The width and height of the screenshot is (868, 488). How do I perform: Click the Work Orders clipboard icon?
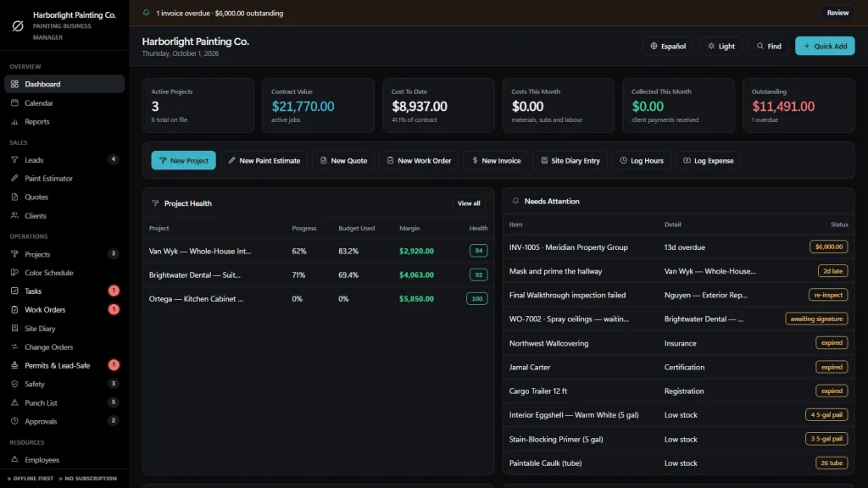click(x=15, y=310)
